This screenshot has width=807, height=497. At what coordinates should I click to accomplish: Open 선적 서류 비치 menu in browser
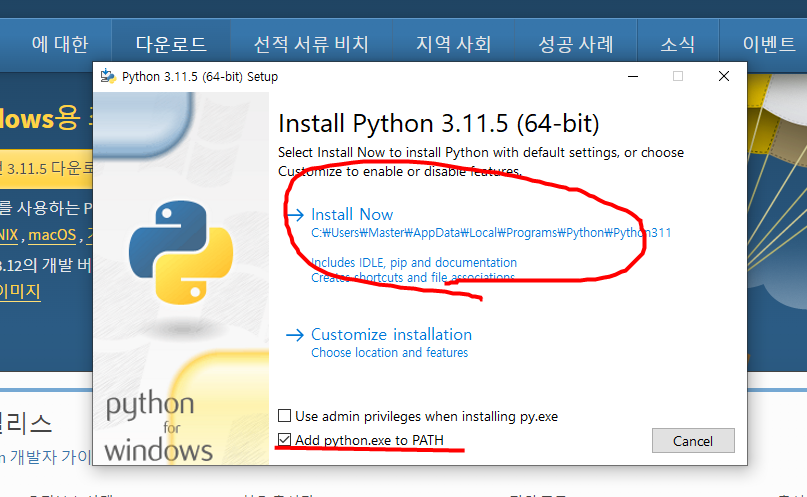(x=311, y=44)
